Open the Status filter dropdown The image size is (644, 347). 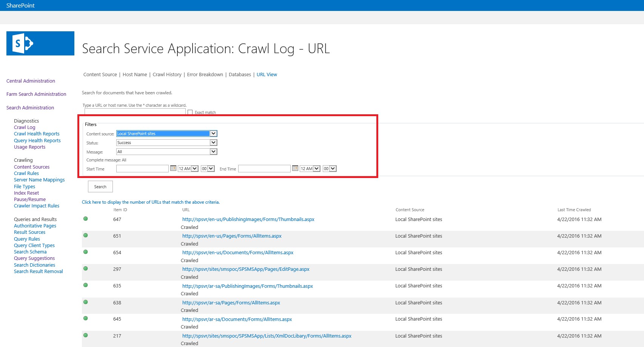(x=167, y=143)
